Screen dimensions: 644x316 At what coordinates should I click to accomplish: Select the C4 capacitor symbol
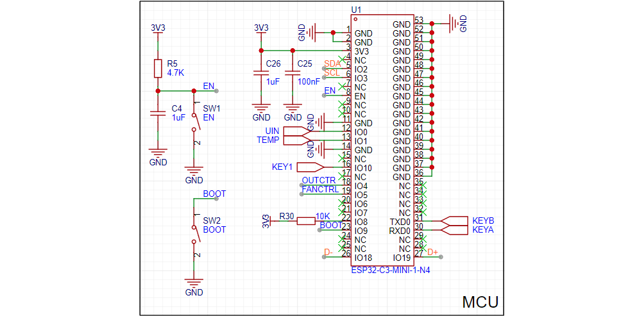pyautogui.click(x=158, y=113)
